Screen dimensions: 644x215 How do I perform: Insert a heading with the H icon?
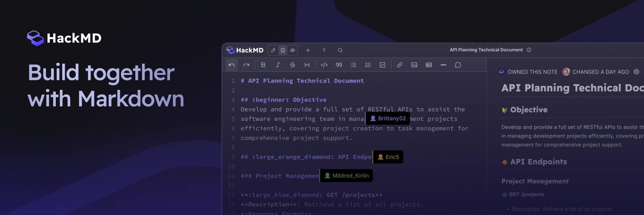[x=307, y=65]
